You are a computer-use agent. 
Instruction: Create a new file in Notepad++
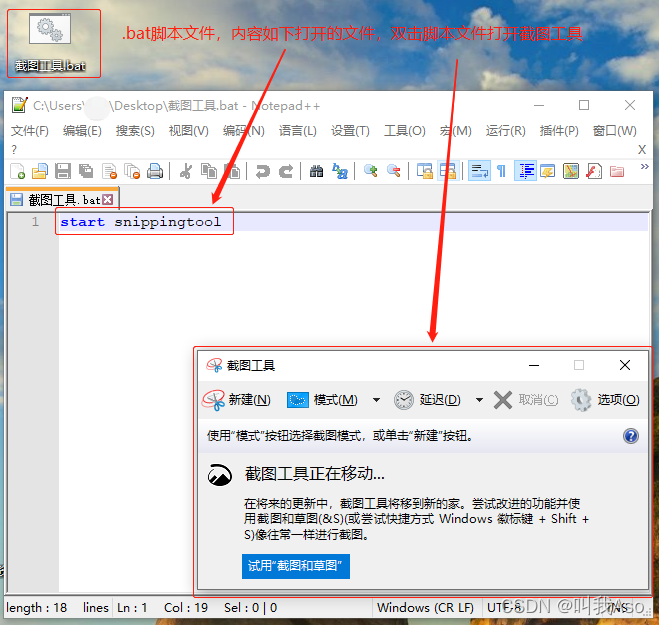[18, 171]
